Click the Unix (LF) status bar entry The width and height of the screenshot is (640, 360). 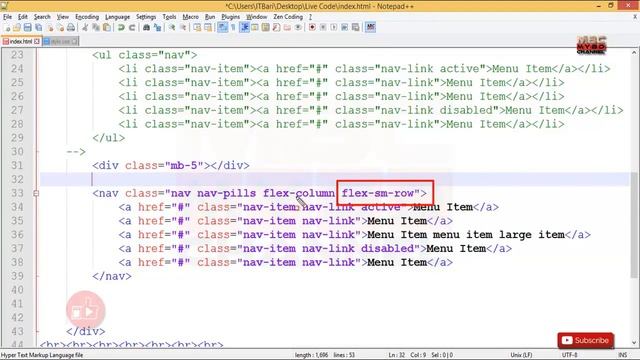tap(521, 355)
